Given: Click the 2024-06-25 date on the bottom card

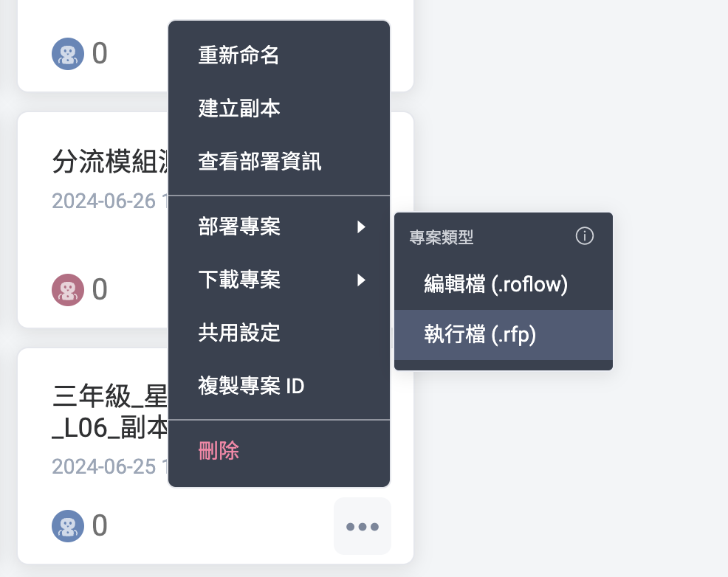Looking at the screenshot, I should (x=109, y=466).
